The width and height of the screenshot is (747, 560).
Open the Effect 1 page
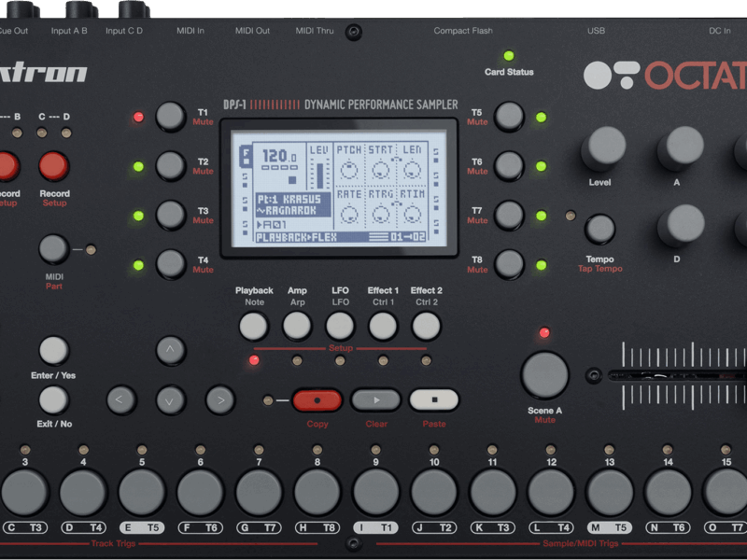383,326
